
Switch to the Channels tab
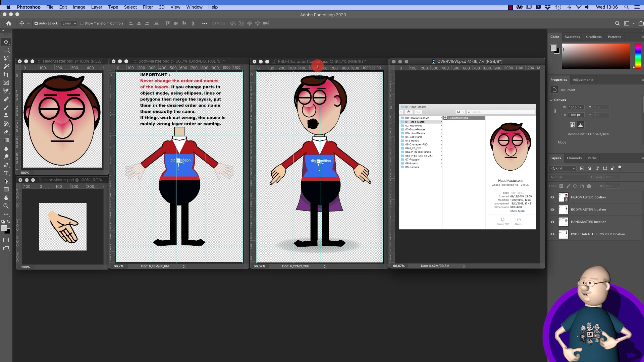(x=574, y=158)
